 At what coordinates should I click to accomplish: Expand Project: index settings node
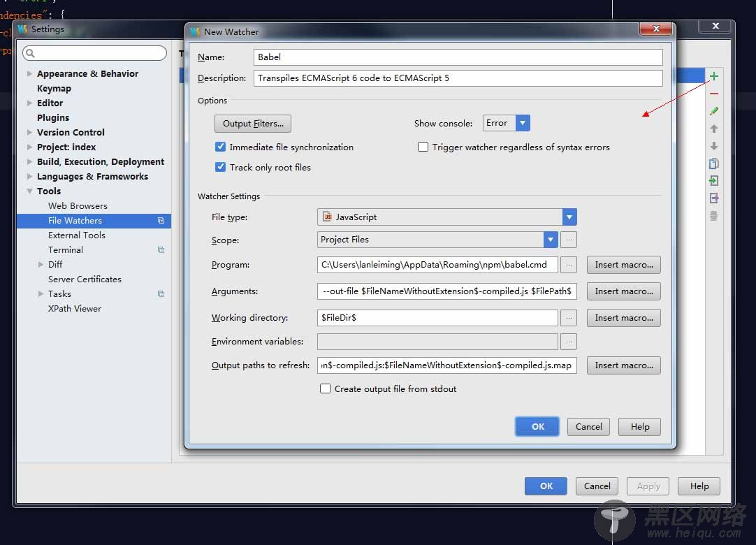[x=29, y=147]
